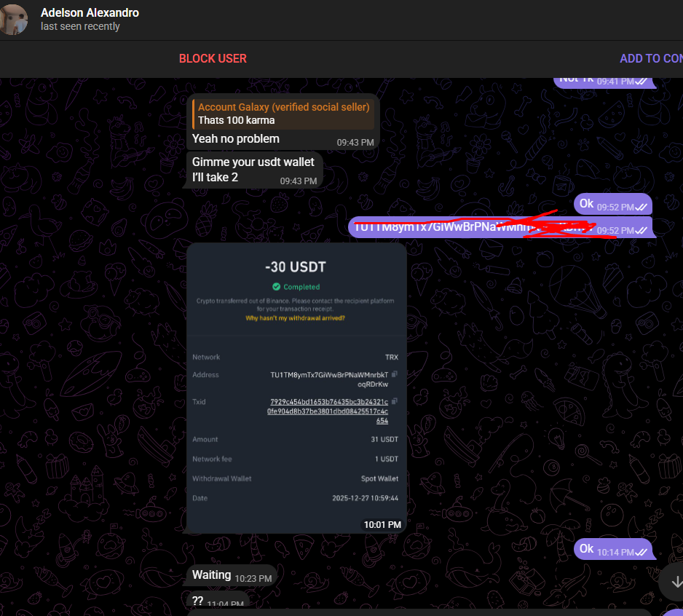Click the BLOCK USER button
This screenshot has width=683, height=616.
click(x=213, y=58)
